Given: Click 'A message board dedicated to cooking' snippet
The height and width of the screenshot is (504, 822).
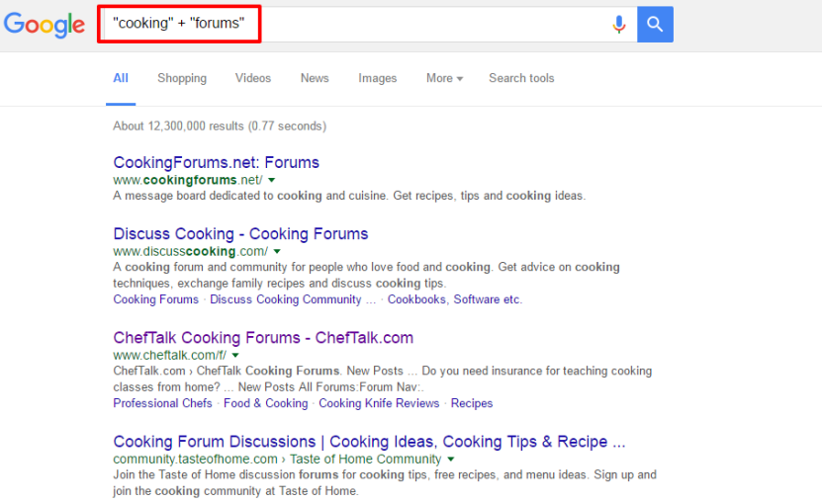Looking at the screenshot, I should pyautogui.click(x=349, y=196).
